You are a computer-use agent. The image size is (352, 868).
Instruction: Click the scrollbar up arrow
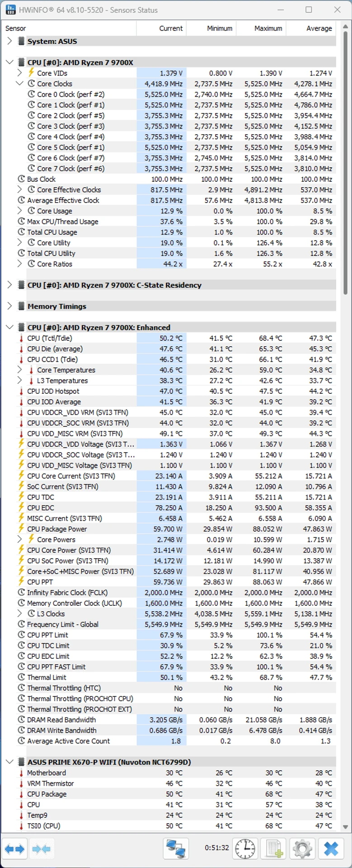tap(346, 26)
